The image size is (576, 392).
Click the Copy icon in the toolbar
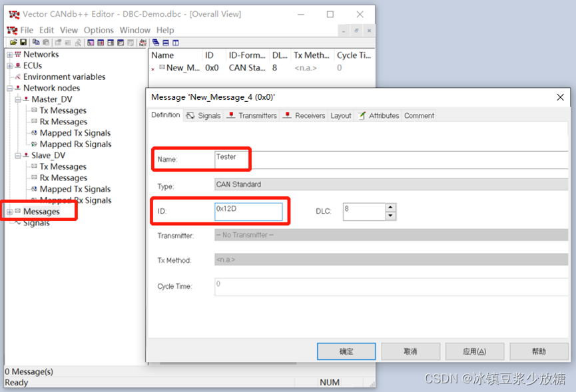click(36, 43)
